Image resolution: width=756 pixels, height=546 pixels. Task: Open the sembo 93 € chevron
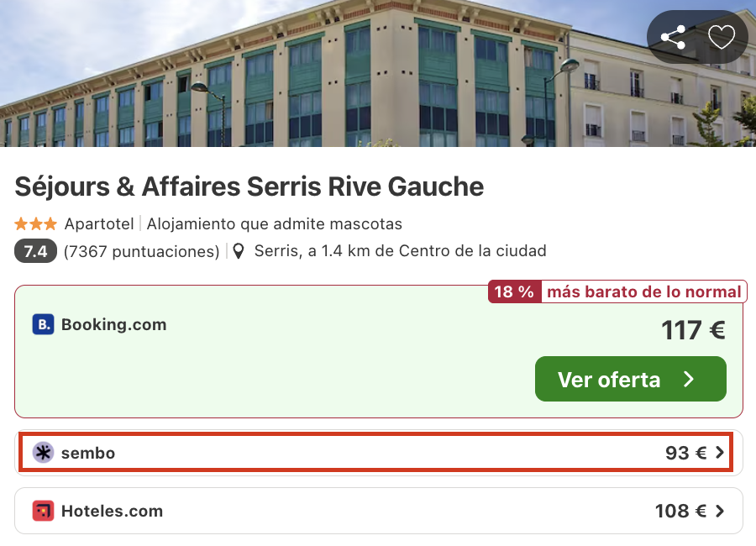[x=719, y=453]
